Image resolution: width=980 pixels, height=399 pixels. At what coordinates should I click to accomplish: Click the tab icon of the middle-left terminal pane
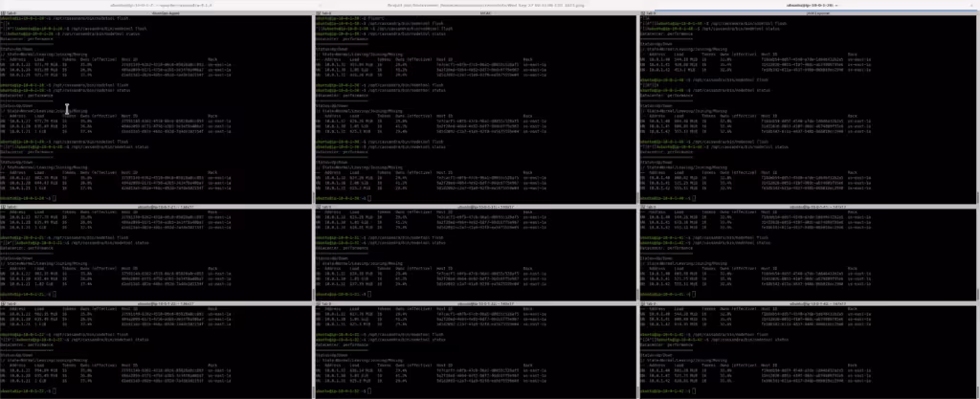tap(8, 206)
